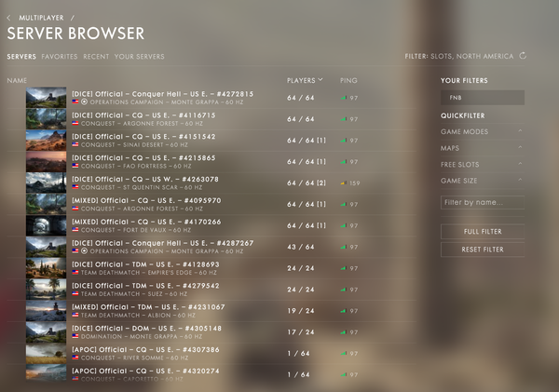Click US flag icon for server #4307386

(75, 358)
